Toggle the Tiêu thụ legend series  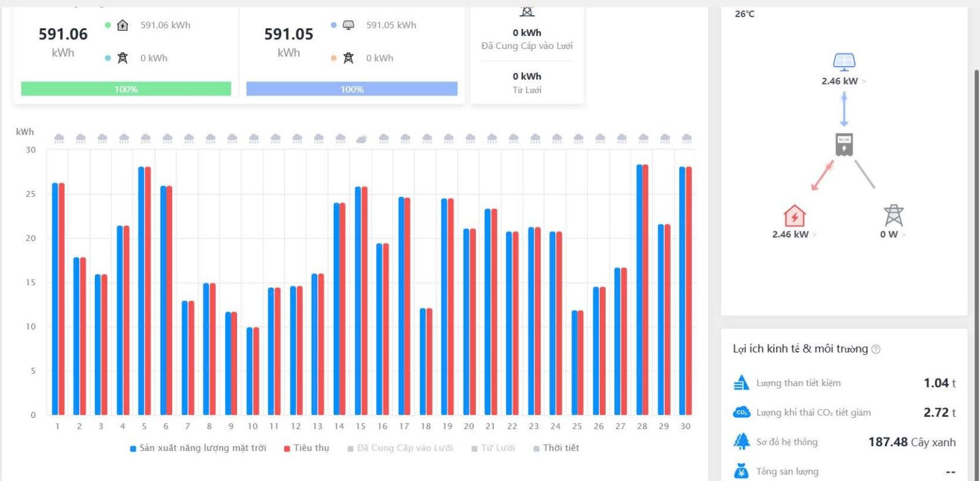pos(306,448)
